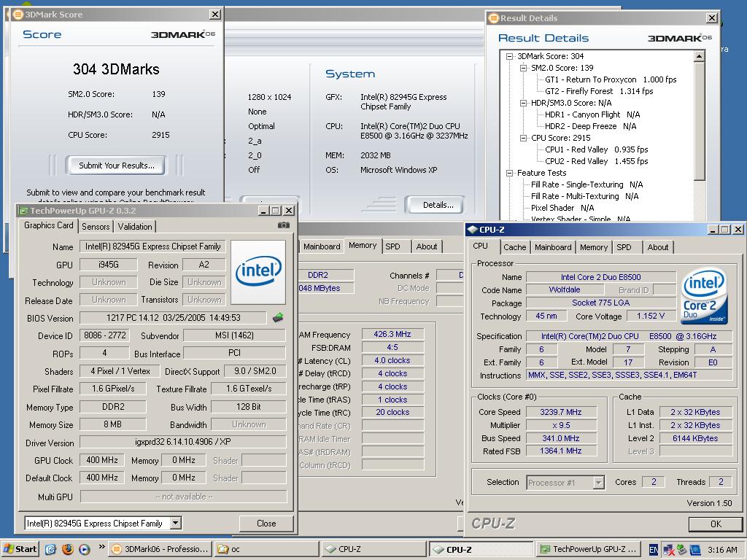Click the blue monitor tray icon

pyautogui.click(x=694, y=550)
